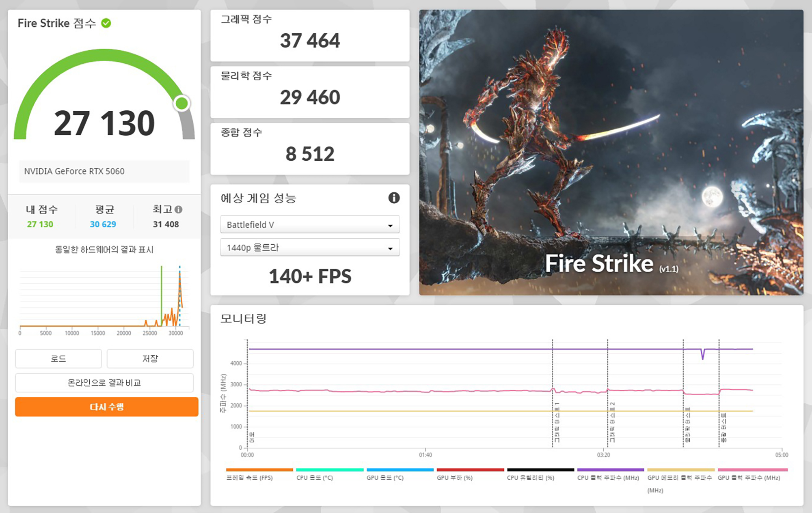Toggle the GPU 온도 (°C) legend series

click(x=385, y=478)
